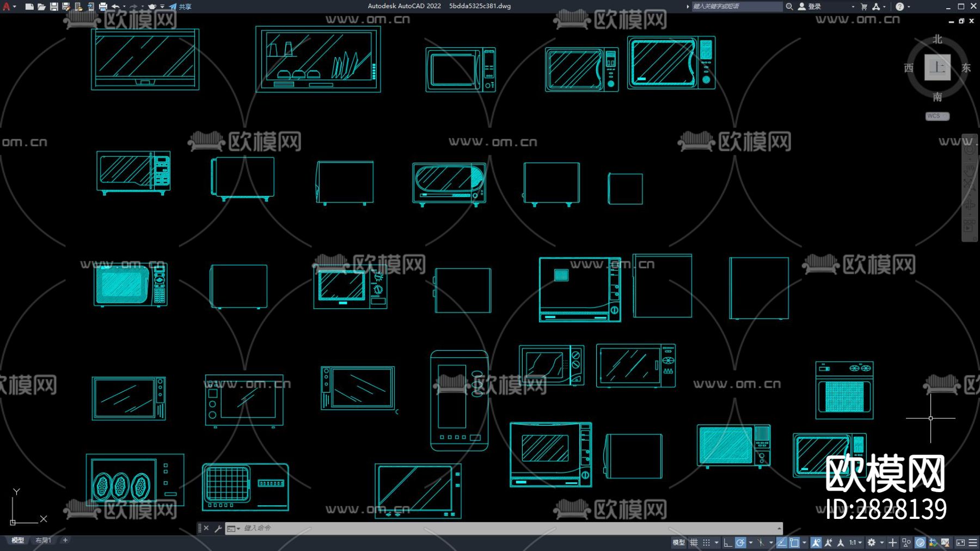Restore the drawing window size
This screenshot has height=551, width=980.
coord(961,21)
